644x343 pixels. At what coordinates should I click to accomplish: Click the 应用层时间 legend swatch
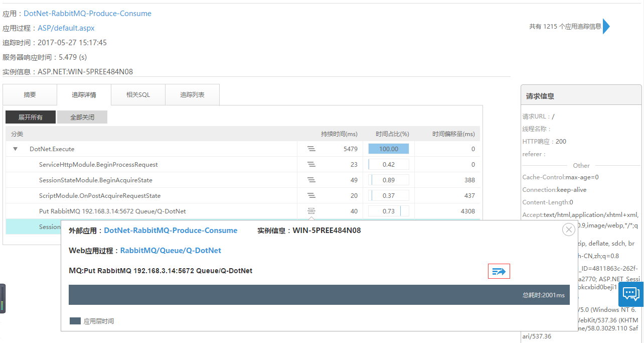[x=75, y=321]
